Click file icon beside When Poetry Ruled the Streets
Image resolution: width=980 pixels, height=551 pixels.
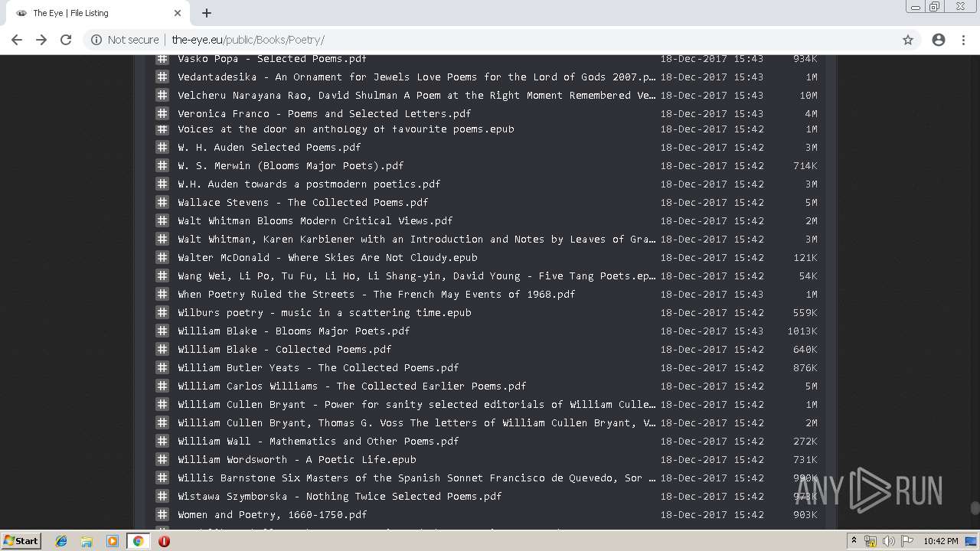[162, 294]
